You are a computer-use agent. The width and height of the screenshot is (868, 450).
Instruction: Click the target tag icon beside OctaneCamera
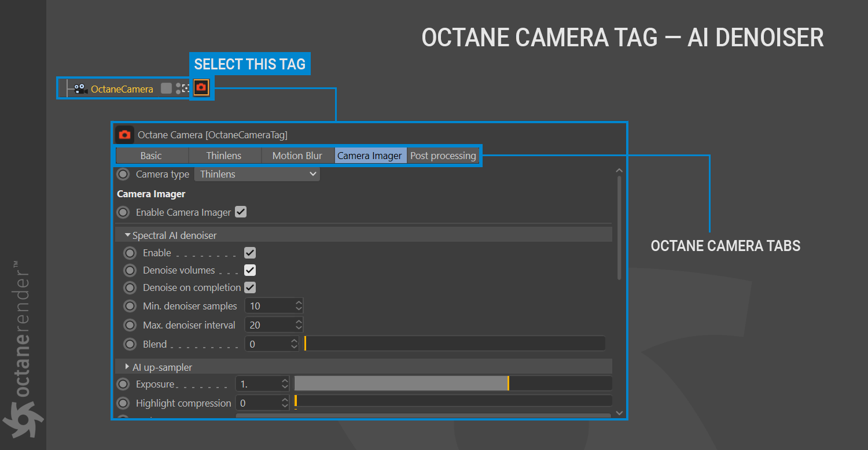(186, 88)
